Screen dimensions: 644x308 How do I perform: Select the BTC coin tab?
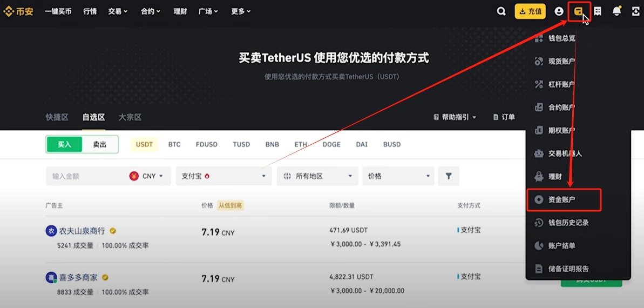pyautogui.click(x=174, y=144)
